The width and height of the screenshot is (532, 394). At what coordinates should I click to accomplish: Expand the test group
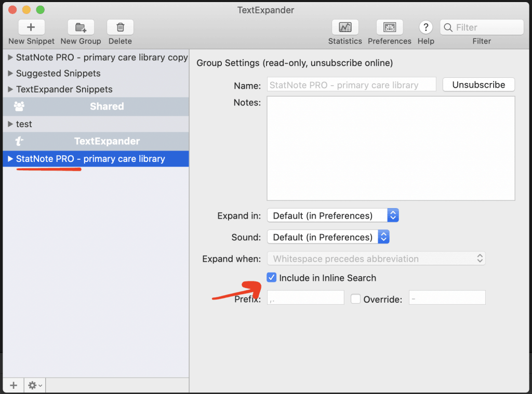[10, 124]
